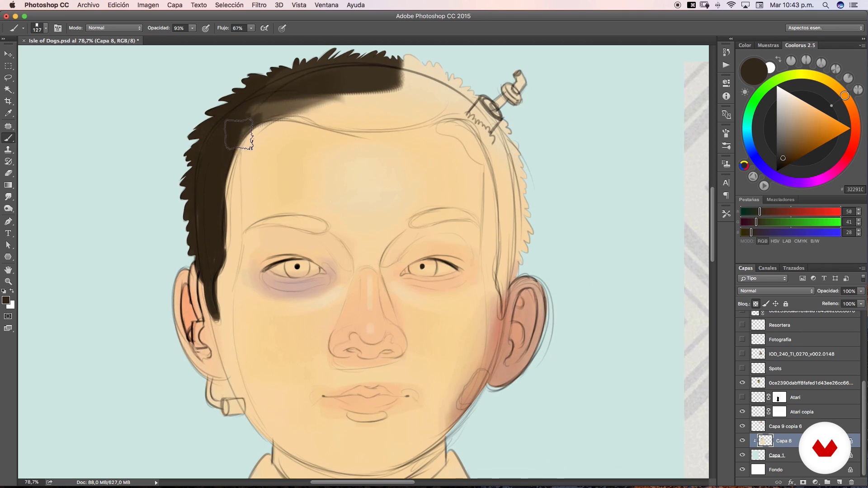
Task: Select the Clone Stamp tool
Action: coord(8,150)
